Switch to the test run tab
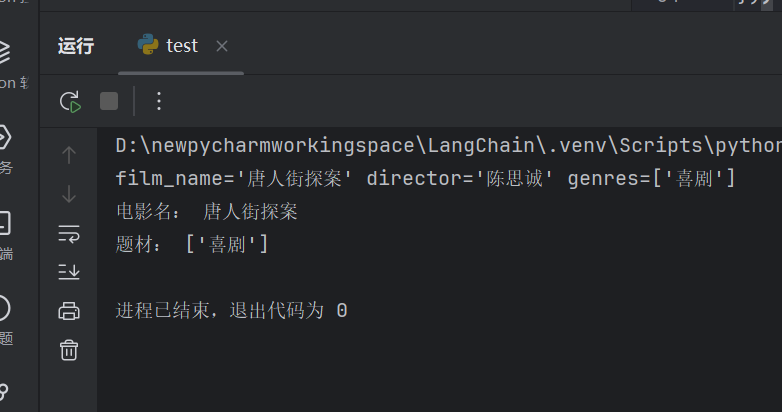The width and height of the screenshot is (782, 412). tap(168, 46)
